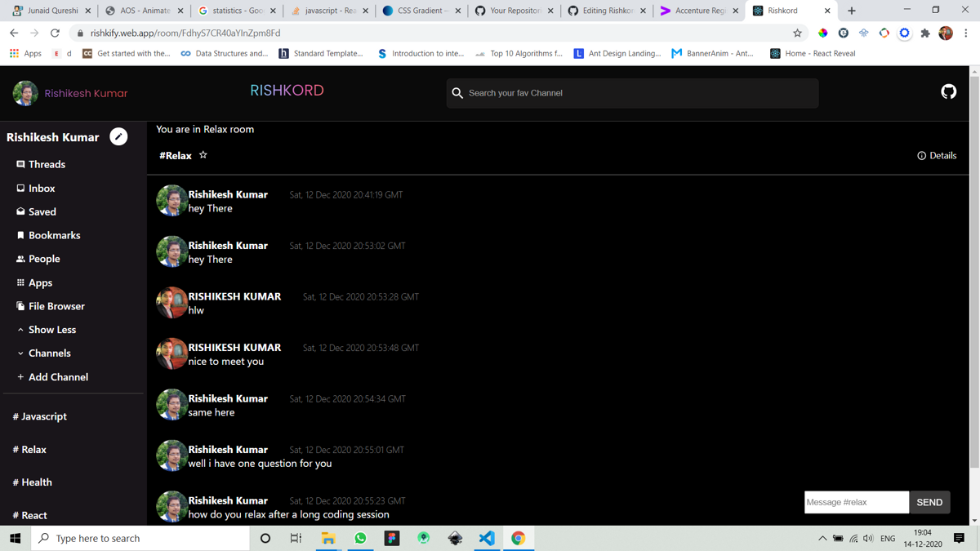
Task: Open a new browser tab
Action: click(x=852, y=11)
